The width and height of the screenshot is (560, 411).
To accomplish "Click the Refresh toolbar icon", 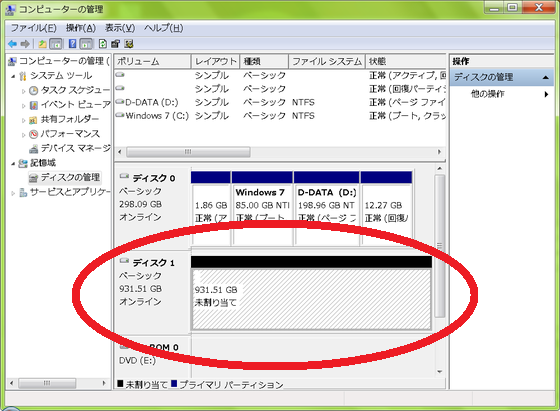I will [102, 44].
